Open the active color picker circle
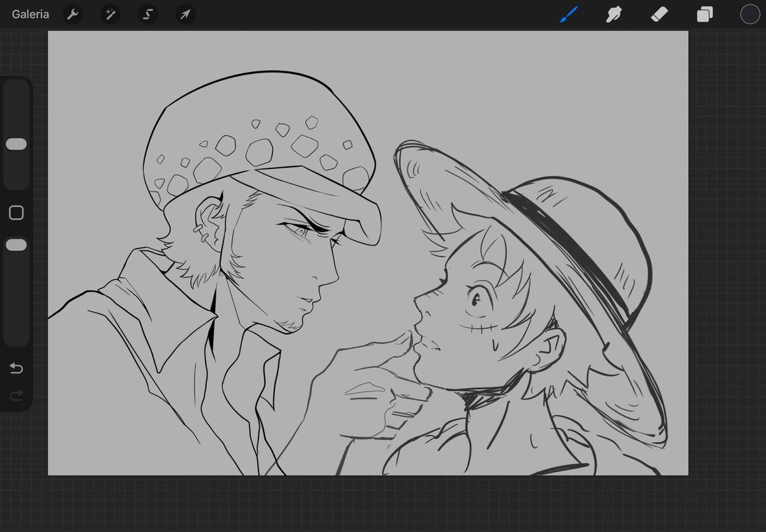The height and width of the screenshot is (532, 766). 750,14
